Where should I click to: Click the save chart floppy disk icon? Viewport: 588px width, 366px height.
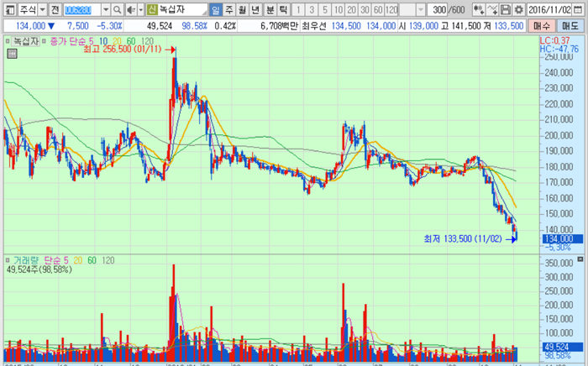[505, 10]
